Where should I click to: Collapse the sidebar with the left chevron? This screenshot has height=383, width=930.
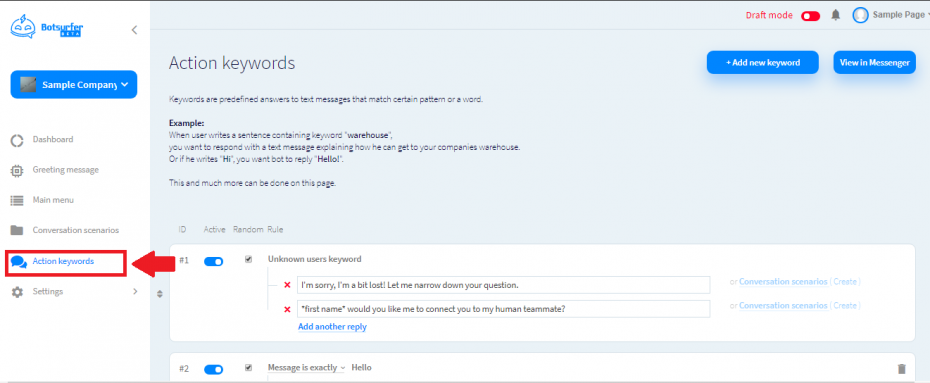pos(134,30)
